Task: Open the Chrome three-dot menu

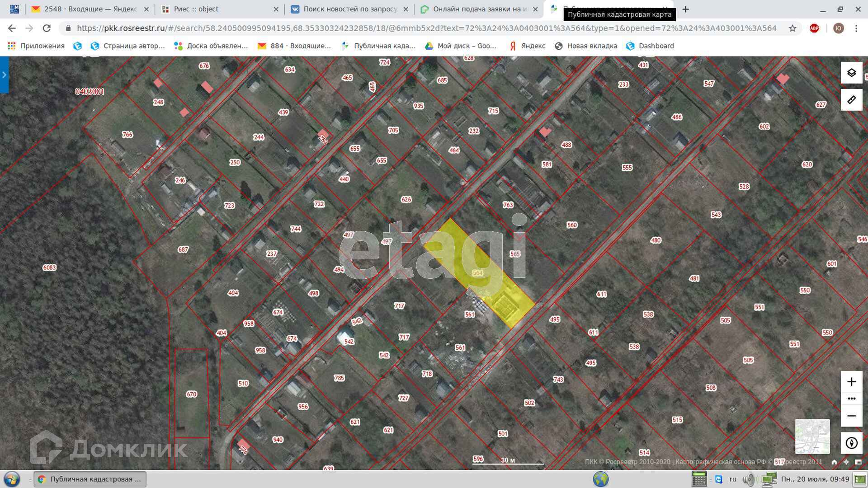Action: pyautogui.click(x=856, y=28)
